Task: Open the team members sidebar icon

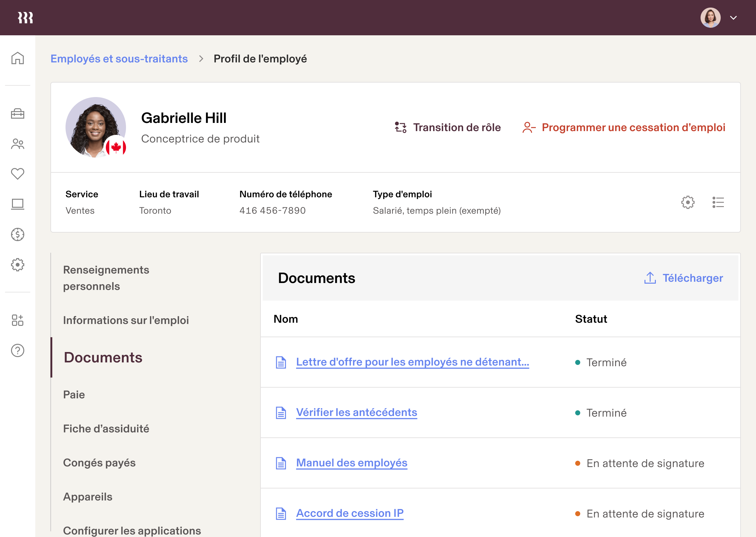Action: point(17,144)
